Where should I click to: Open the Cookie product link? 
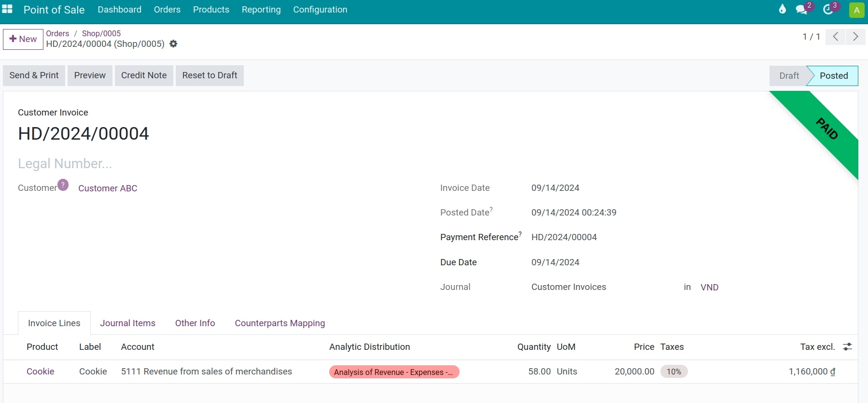[40, 372]
